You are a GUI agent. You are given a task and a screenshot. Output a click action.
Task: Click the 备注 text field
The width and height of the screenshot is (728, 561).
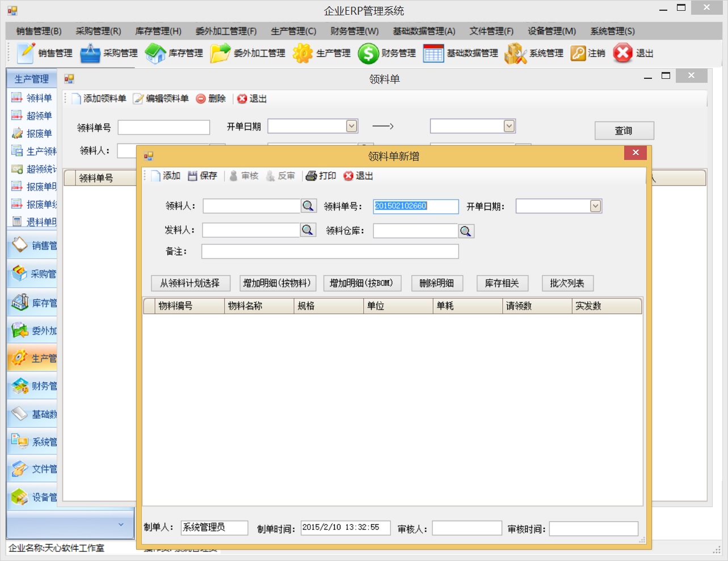click(x=330, y=251)
